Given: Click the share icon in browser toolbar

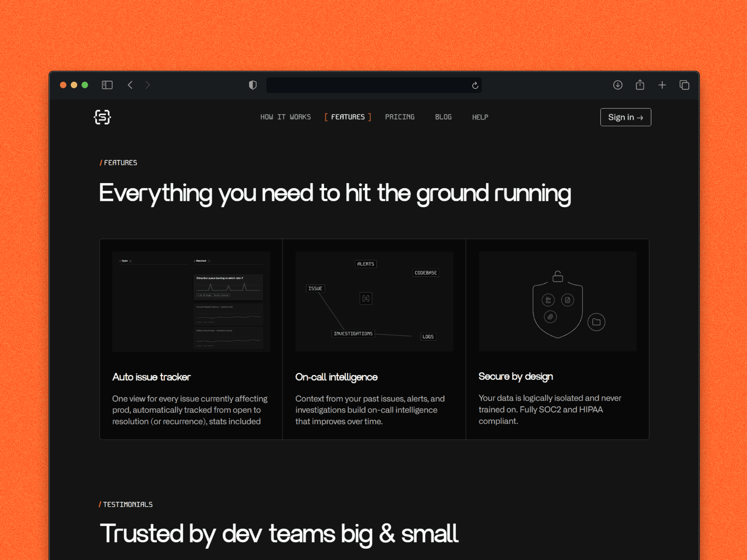Looking at the screenshot, I should point(640,84).
